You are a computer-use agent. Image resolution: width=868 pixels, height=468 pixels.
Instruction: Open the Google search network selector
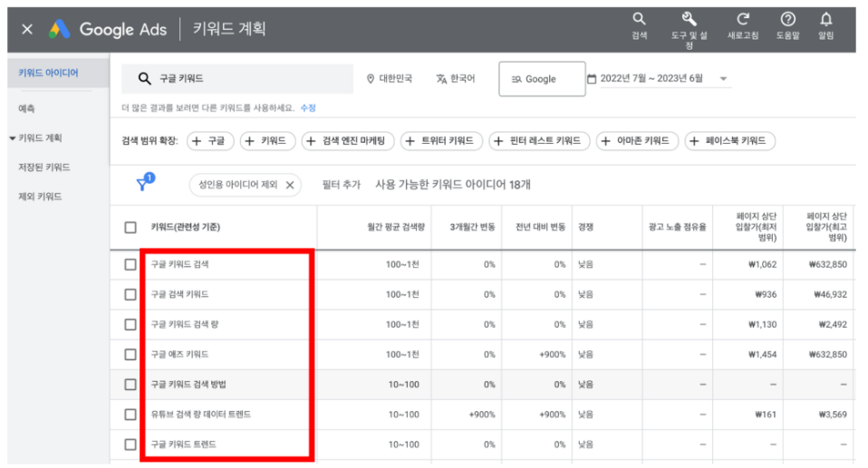542,79
